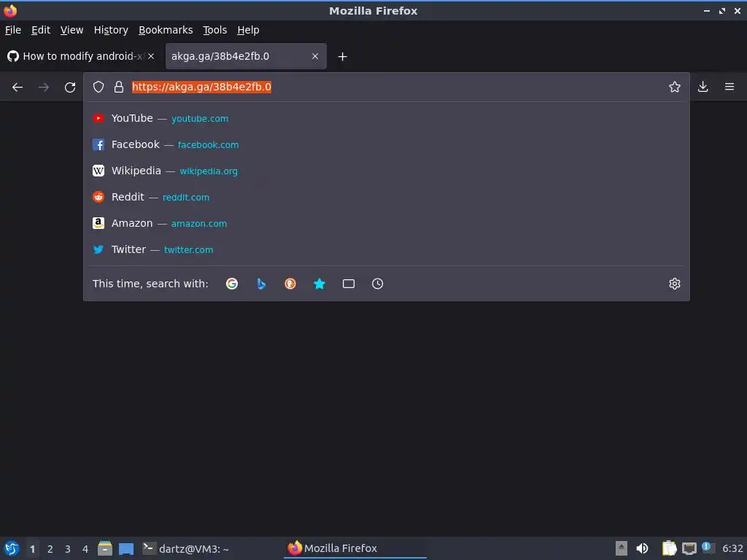Search in Bookmarks with the blue star
The width and height of the screenshot is (747, 560).
pyautogui.click(x=320, y=284)
